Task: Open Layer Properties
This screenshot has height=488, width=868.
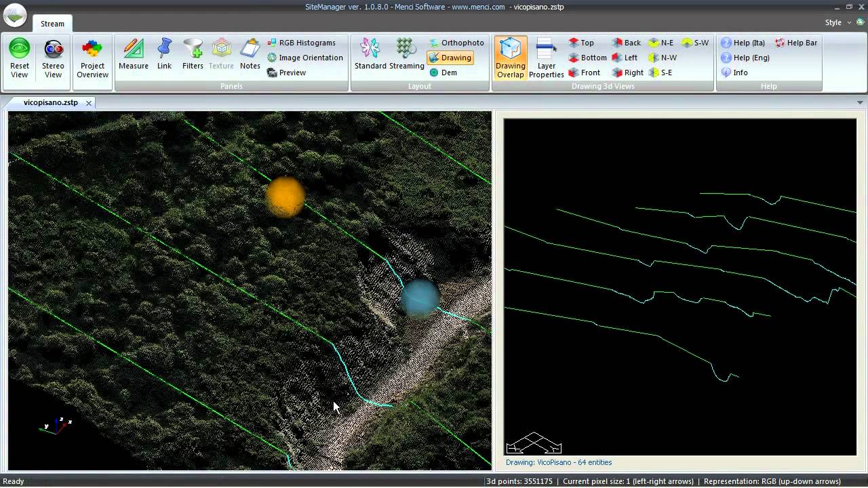Action: tap(547, 59)
